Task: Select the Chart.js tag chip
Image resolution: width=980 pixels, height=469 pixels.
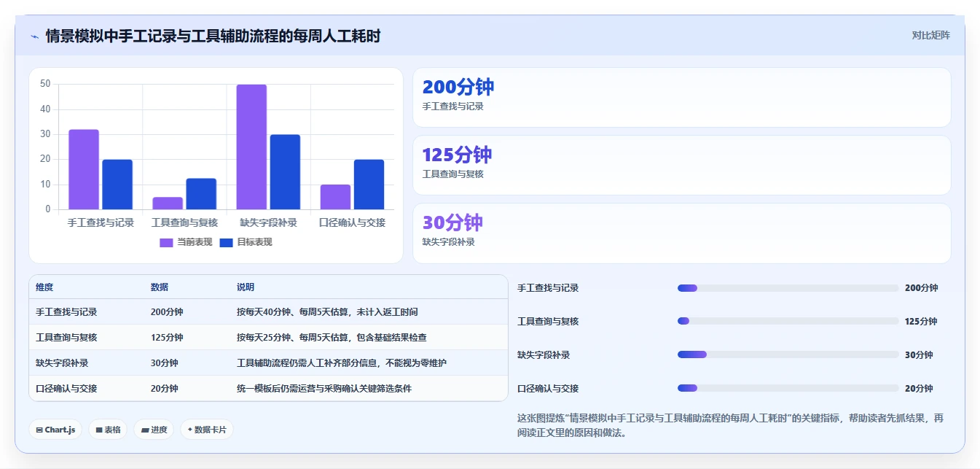Action: [x=56, y=430]
